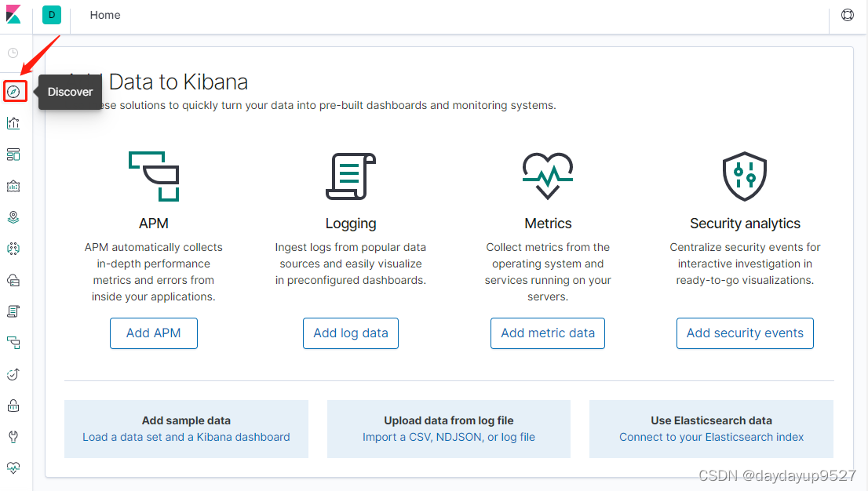Open Load a data set and Kibana dashboard link

click(x=186, y=438)
